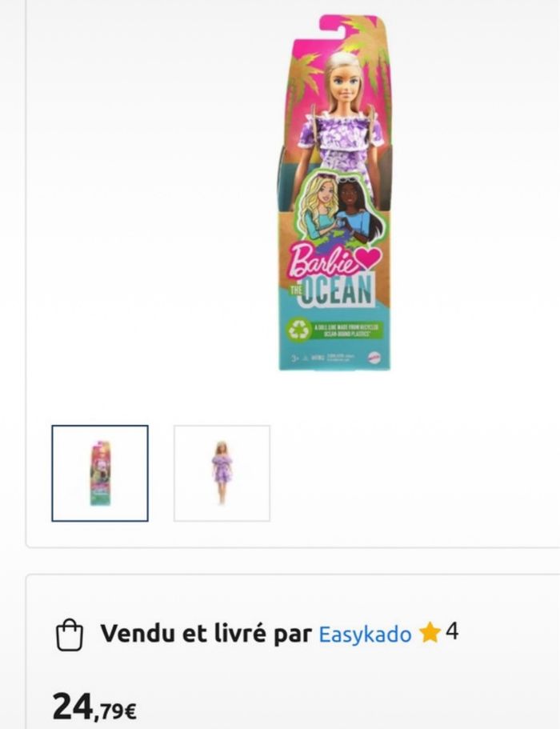Click the pink heart on the packaging
The image size is (560, 729).
pyautogui.click(x=368, y=258)
